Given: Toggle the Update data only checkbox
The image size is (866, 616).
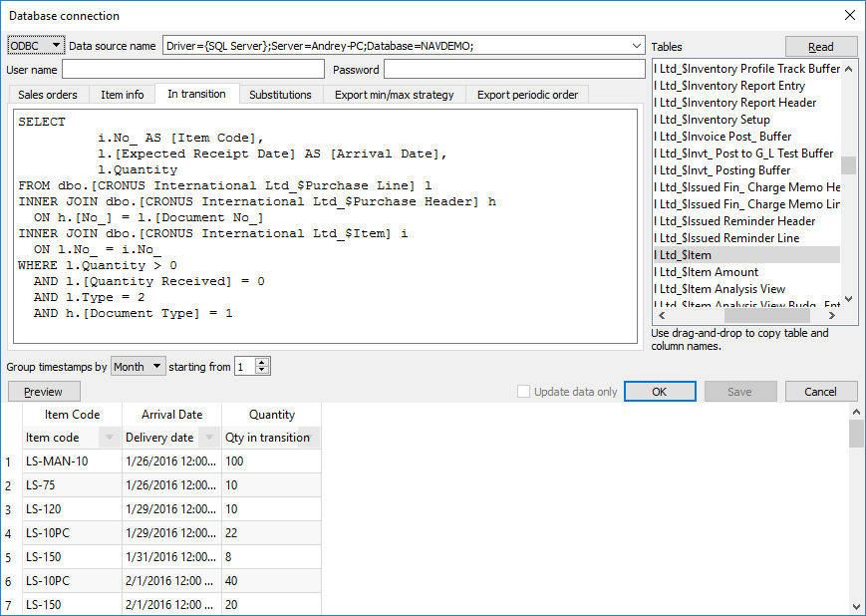Looking at the screenshot, I should [524, 392].
